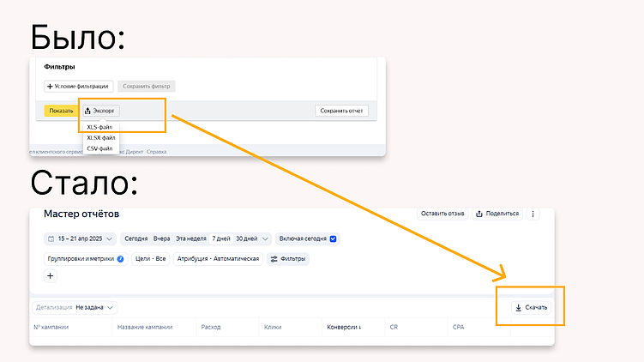
Task: Sort by the 'CPA' column header
Action: pos(458,327)
